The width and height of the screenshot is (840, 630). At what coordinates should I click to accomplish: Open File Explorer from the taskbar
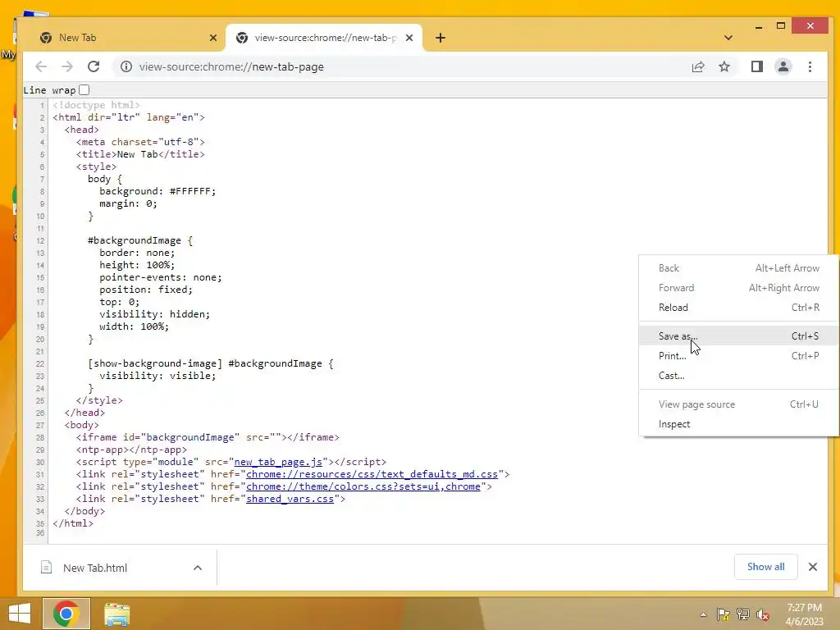click(x=116, y=614)
